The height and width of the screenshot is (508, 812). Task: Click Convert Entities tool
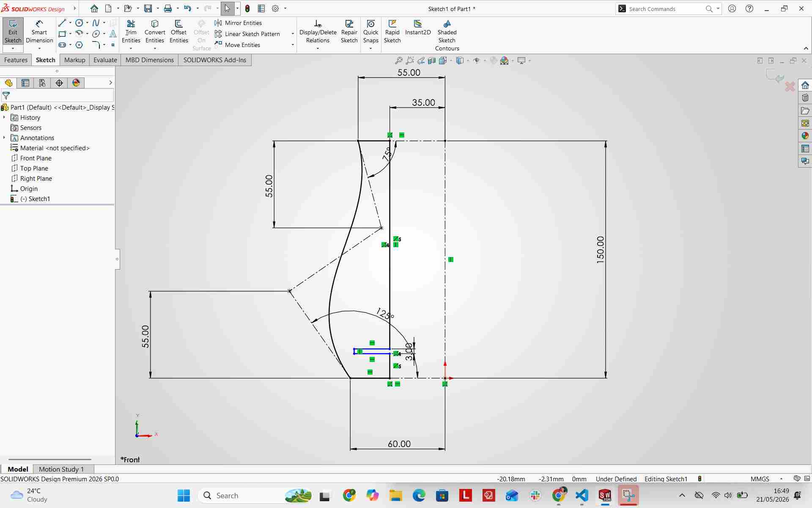[155, 32]
